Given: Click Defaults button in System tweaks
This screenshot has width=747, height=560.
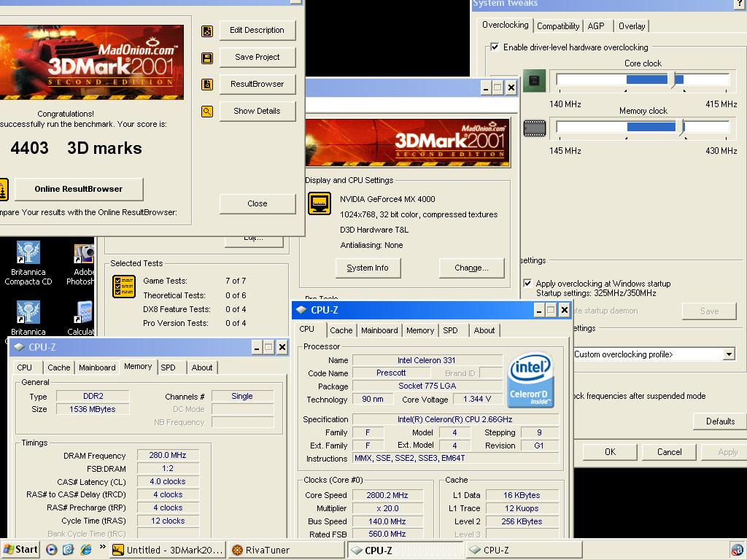Looking at the screenshot, I should [x=720, y=421].
